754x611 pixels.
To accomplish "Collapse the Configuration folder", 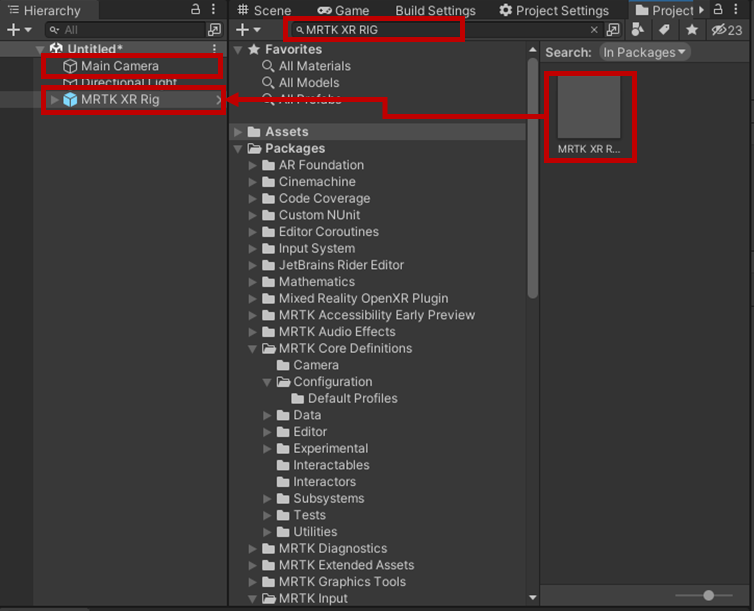I will pyautogui.click(x=267, y=382).
